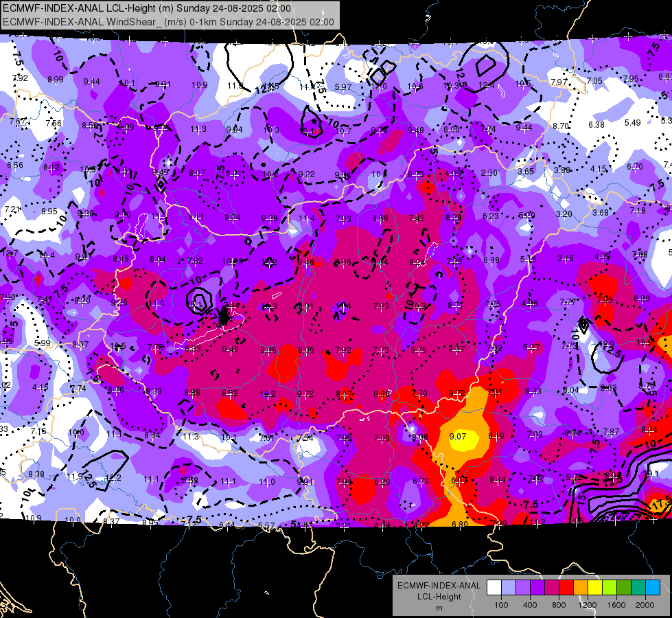Click the wind shear value 7.03
This screenshot has height=618, width=672.
(x=535, y=435)
